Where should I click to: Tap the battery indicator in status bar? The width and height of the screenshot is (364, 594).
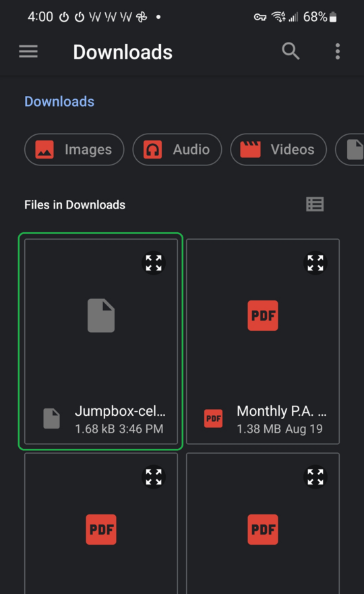point(333,17)
